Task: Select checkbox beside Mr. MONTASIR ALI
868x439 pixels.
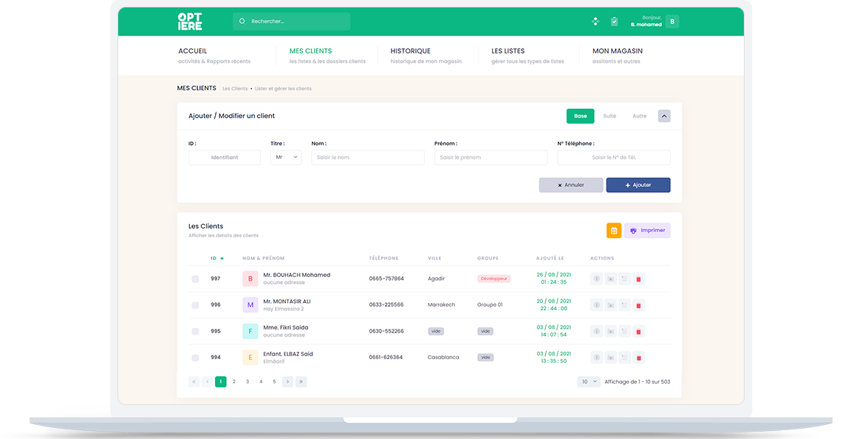Action: [x=196, y=305]
